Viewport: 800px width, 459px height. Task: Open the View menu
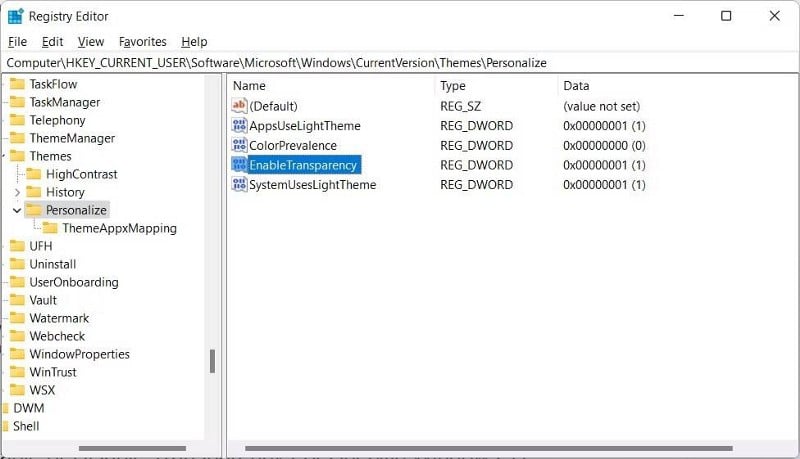click(x=90, y=42)
